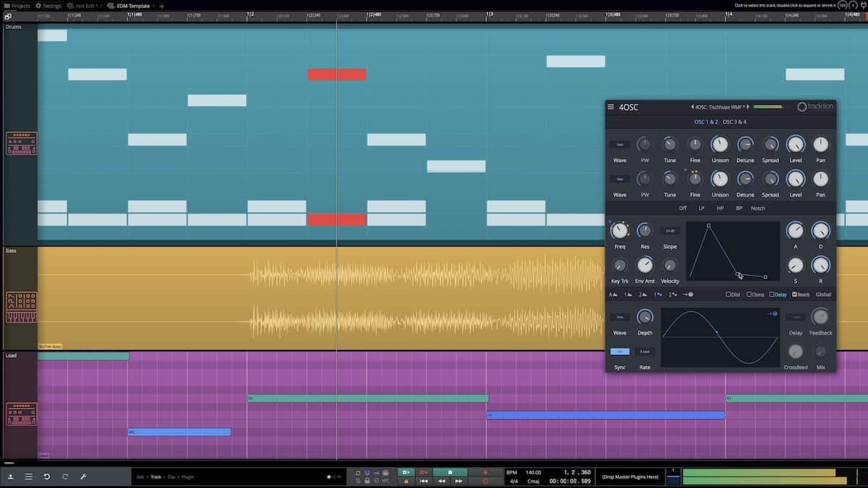Click the modulation assign arrow beside LFO 2
This screenshot has width=868, height=488.
[688, 294]
